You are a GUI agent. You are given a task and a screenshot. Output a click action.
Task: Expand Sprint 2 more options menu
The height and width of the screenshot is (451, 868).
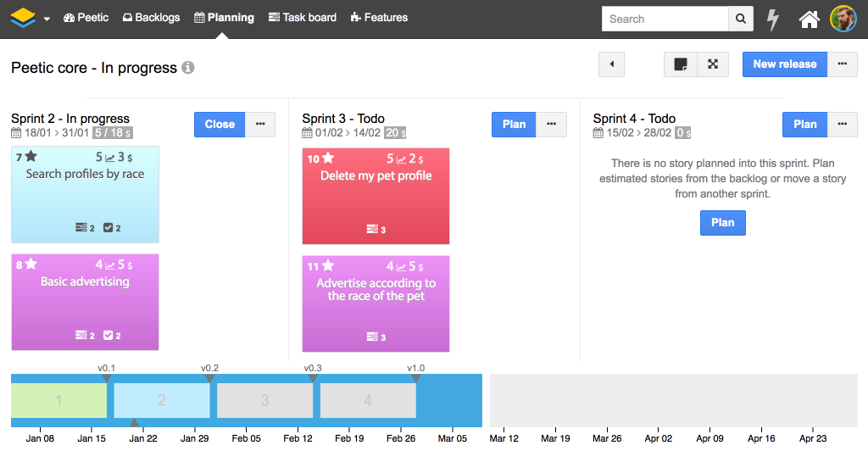[x=260, y=125]
